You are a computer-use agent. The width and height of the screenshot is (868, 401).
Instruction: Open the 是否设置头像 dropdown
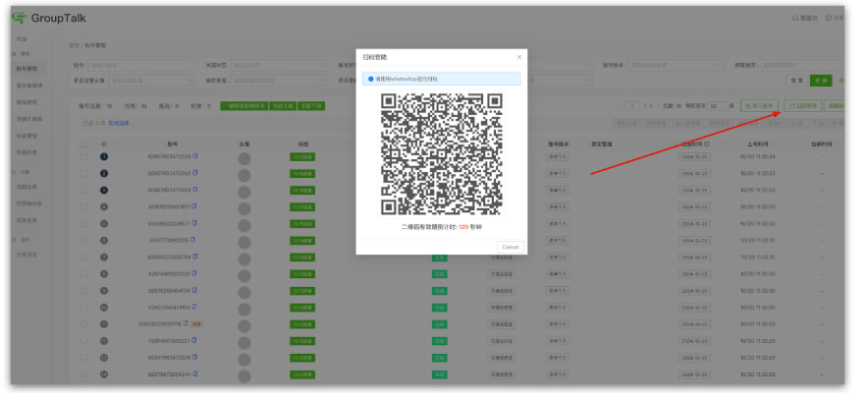(151, 81)
